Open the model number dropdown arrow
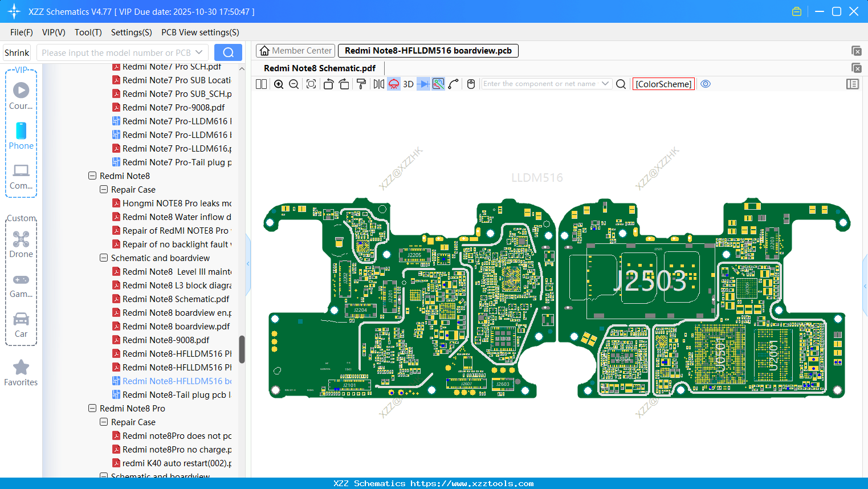Screen dimensions: 868x489 click(199, 52)
